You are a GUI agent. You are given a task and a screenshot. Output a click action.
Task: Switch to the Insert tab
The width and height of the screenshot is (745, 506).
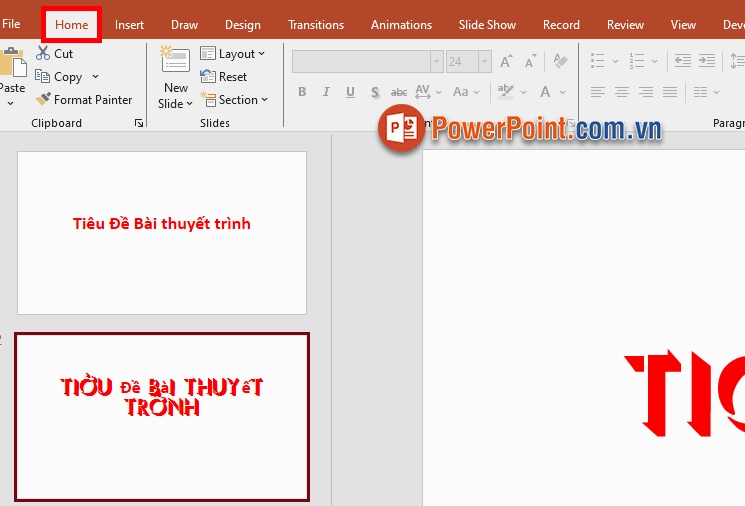tap(129, 25)
